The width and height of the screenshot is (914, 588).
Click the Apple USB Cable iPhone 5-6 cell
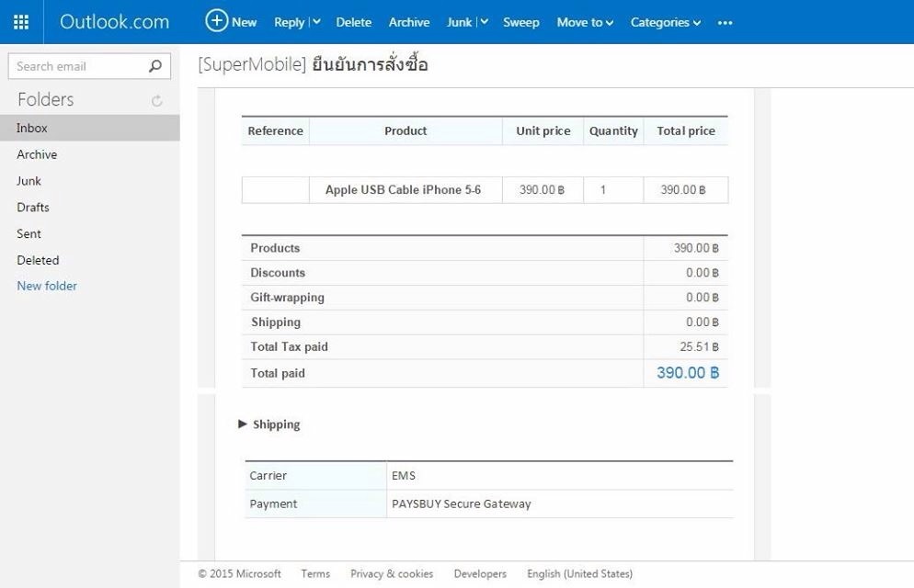[406, 190]
